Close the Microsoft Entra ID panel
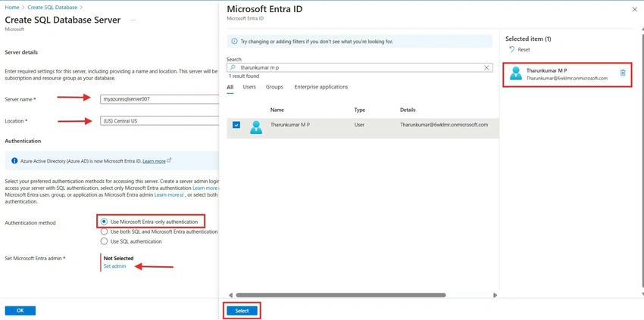This screenshot has width=644, height=320. 635,9
